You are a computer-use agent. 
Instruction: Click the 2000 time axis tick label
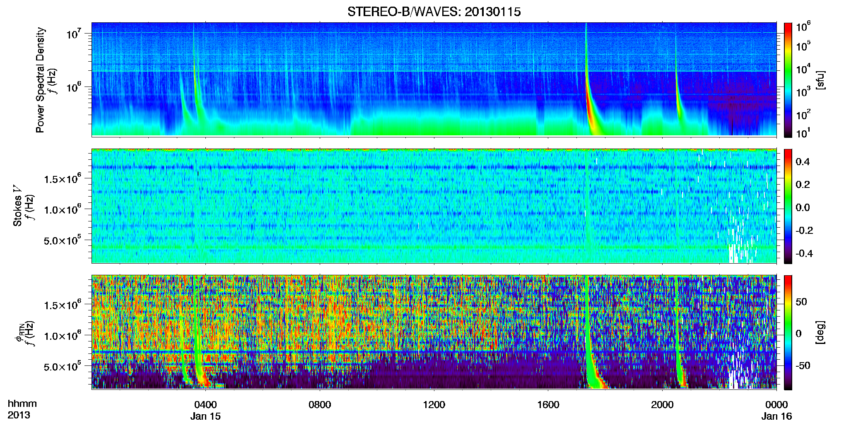click(662, 404)
